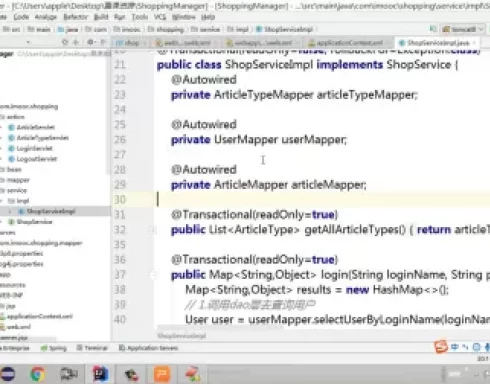This screenshot has width=490, height=384.
Task: Toggle the fold marker beside login method
Action: click(x=152, y=274)
